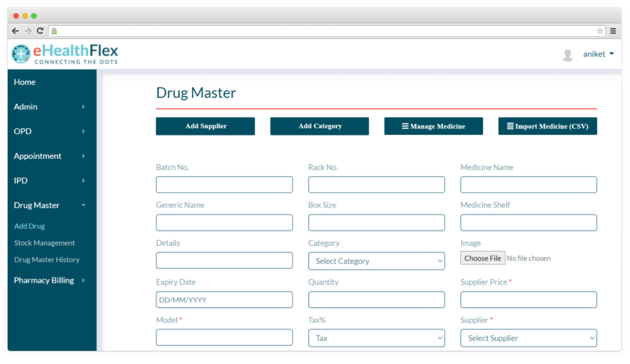Focus the Model input field
The width and height of the screenshot is (630, 364).
tap(224, 337)
